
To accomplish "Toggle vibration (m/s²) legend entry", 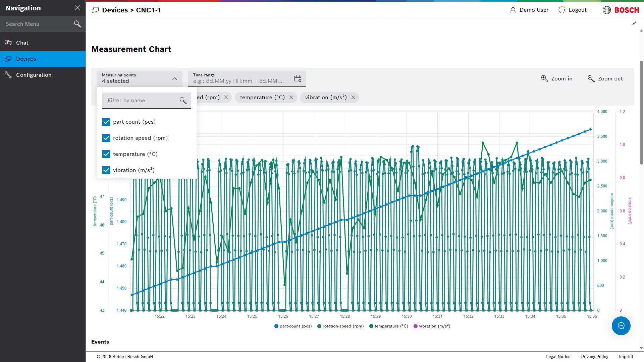I will click(432, 326).
